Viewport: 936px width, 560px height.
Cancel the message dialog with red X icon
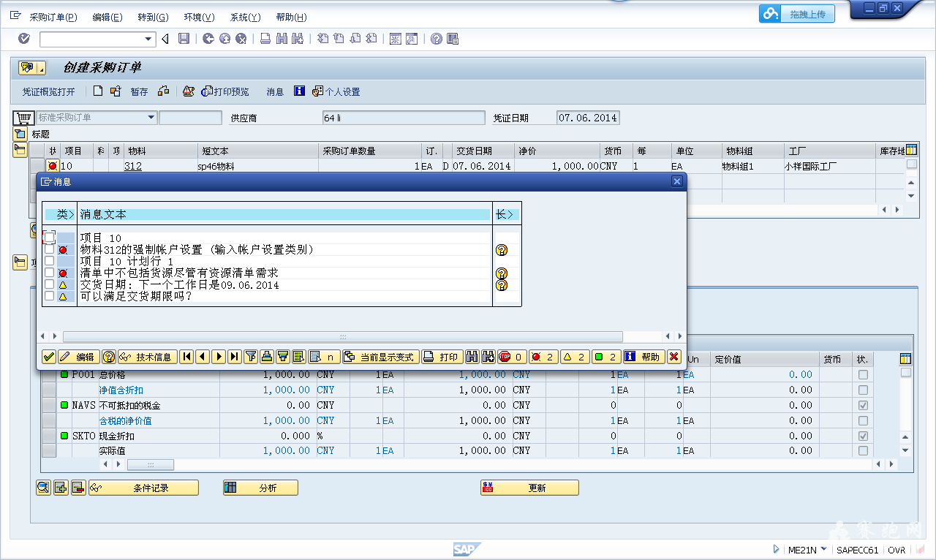674,357
